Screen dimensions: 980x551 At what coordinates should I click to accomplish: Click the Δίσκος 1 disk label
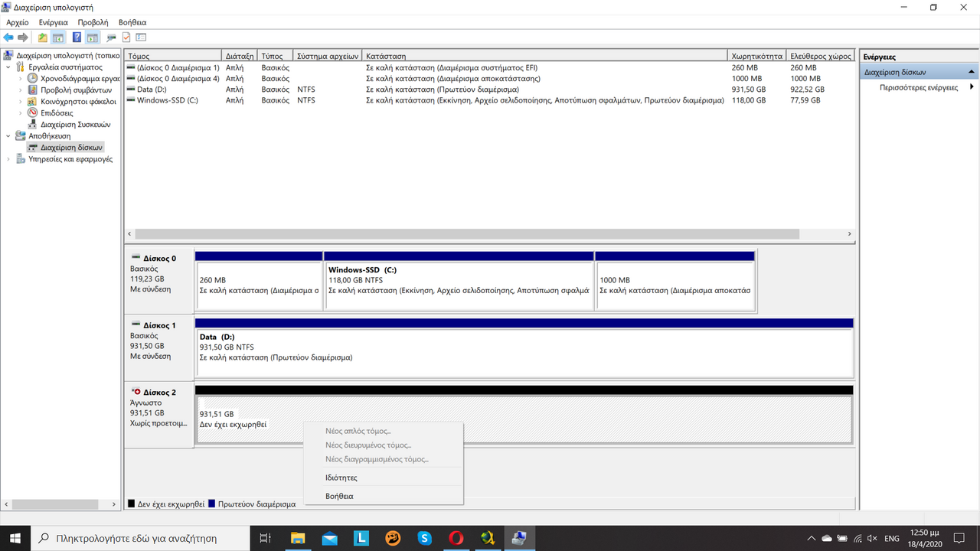click(x=159, y=325)
